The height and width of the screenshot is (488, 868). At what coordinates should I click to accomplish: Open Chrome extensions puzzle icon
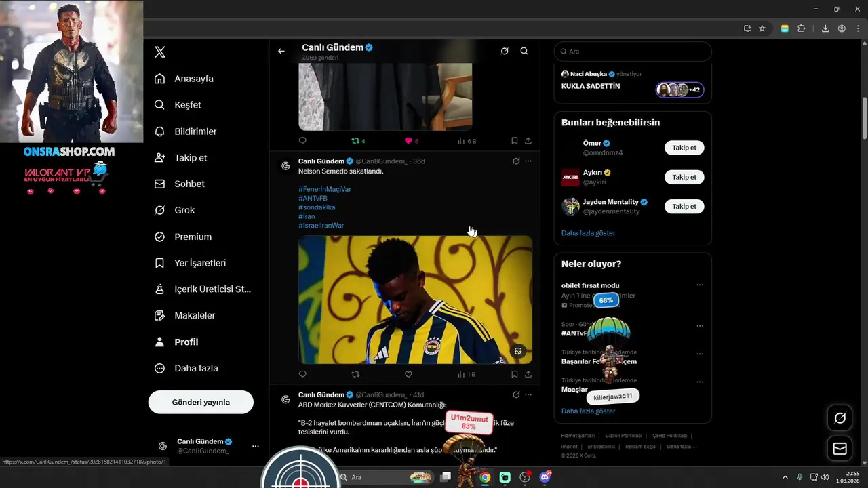pyautogui.click(x=802, y=28)
